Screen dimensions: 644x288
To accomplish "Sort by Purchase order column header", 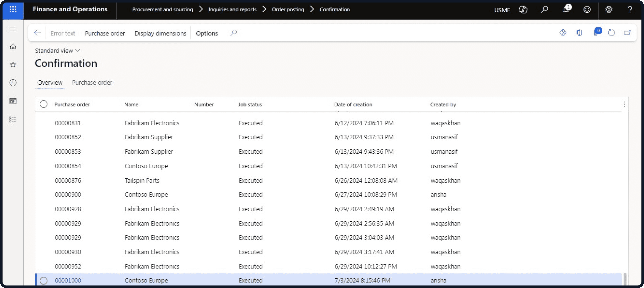I will point(72,104).
